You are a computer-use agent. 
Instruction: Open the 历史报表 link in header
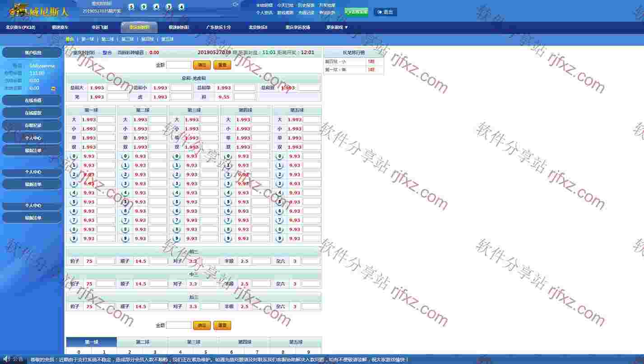pos(306,5)
